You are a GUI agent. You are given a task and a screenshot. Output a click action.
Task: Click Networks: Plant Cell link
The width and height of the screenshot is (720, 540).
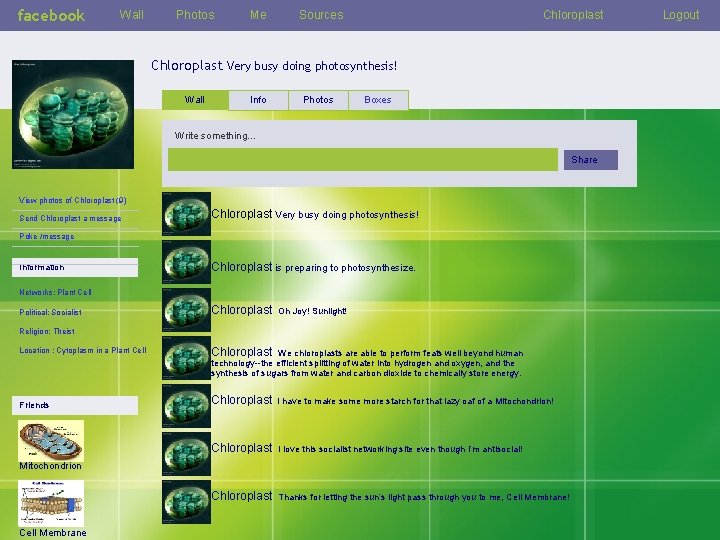pos(55,292)
